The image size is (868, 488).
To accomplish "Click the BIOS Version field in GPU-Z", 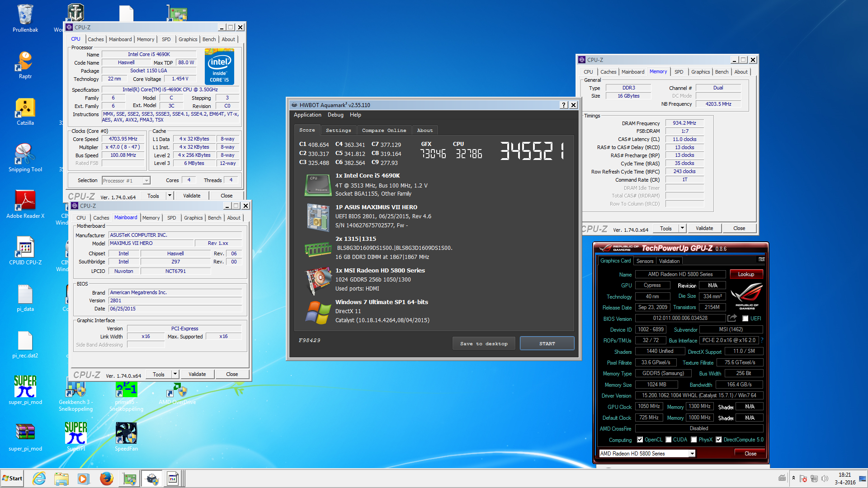I will click(680, 318).
